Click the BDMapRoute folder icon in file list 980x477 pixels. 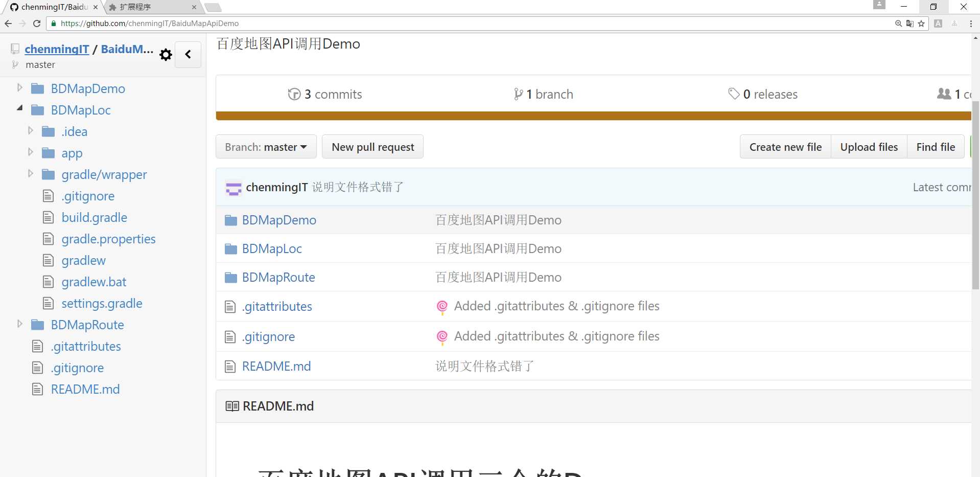(x=231, y=278)
